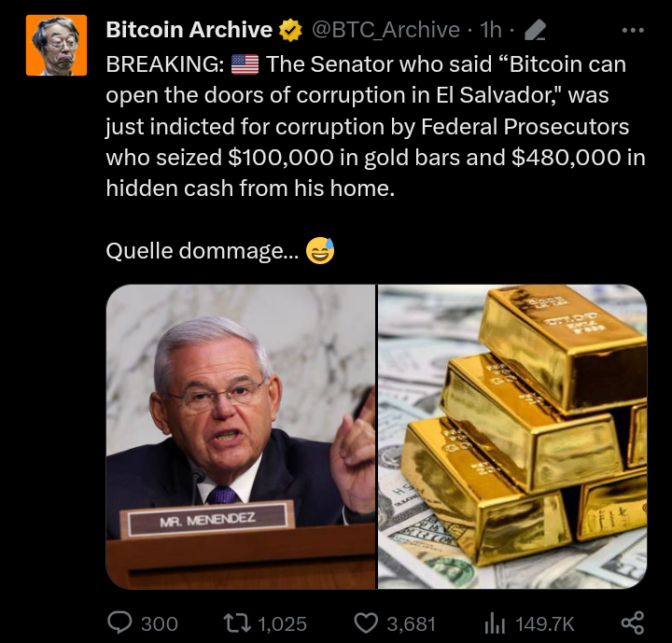This screenshot has width=672, height=643.
Task: Click the share icon
Action: (633, 622)
